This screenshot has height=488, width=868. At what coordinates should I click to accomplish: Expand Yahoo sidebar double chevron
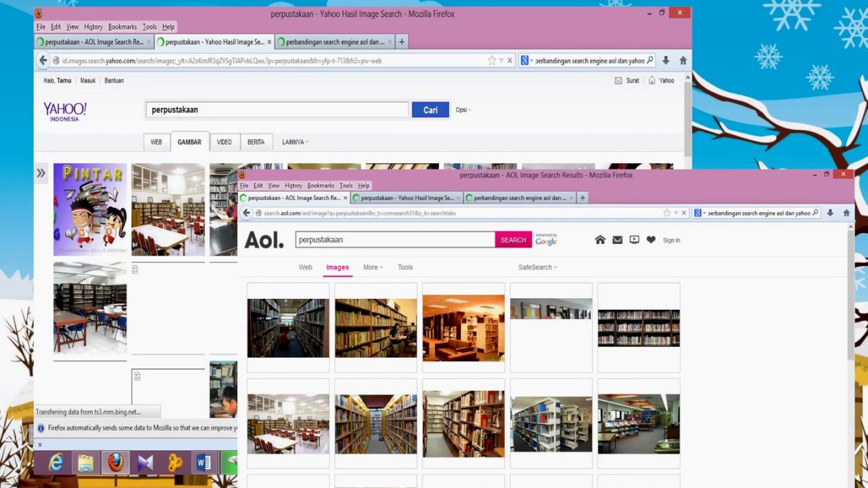(41, 174)
